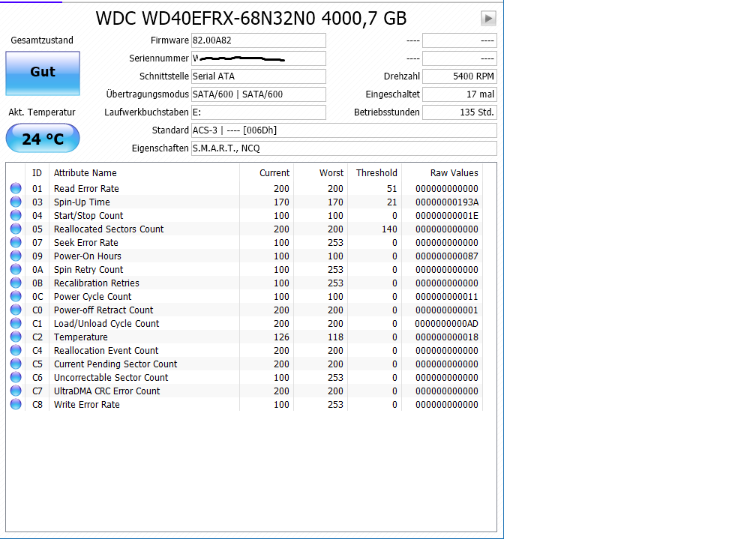Click raw value 000000000018 of Temperature
Image resolution: width=756 pixels, height=539 pixels.
point(447,337)
